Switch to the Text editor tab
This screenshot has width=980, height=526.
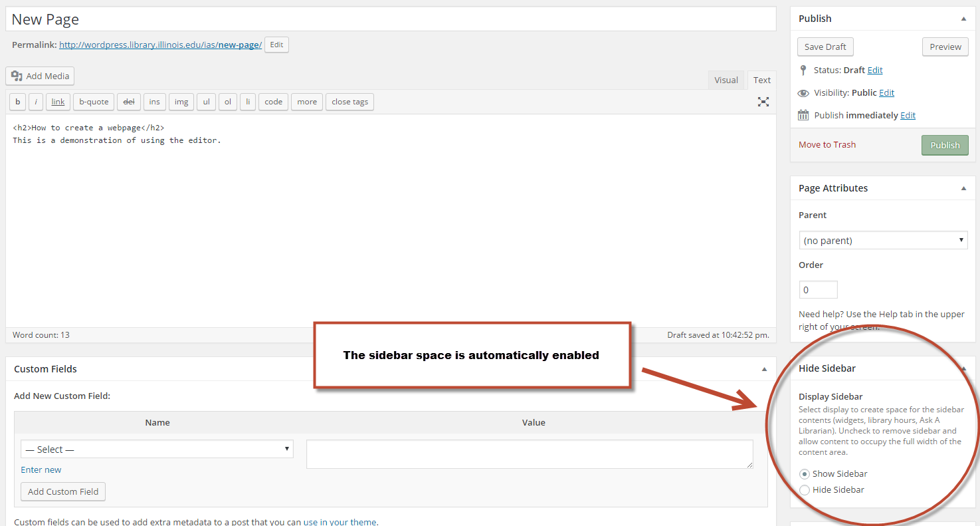[761, 80]
